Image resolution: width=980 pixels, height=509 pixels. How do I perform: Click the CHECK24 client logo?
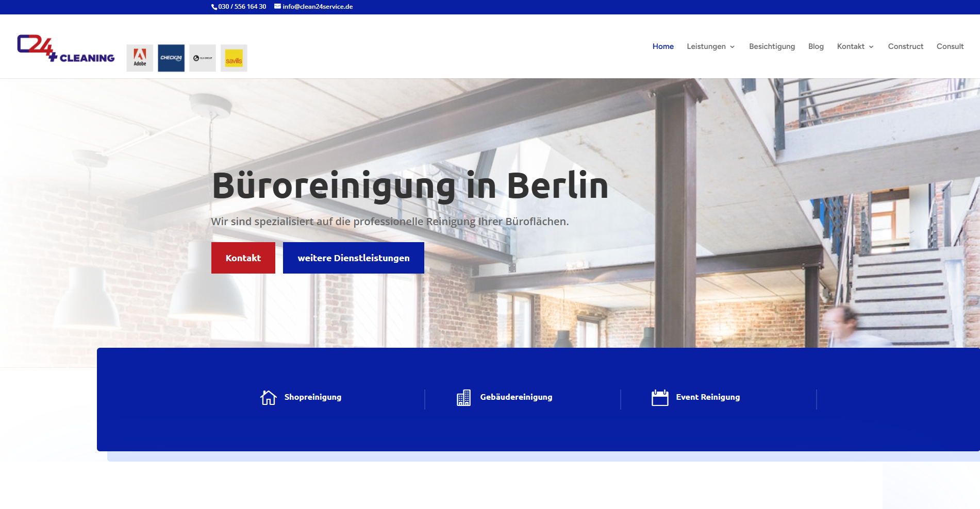click(171, 58)
